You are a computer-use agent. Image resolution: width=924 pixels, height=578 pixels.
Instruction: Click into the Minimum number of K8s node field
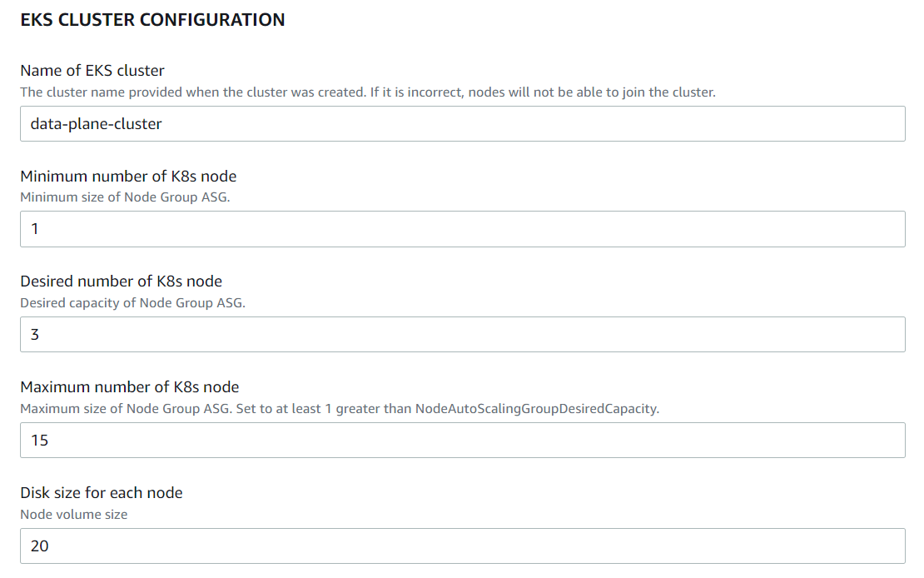point(463,229)
